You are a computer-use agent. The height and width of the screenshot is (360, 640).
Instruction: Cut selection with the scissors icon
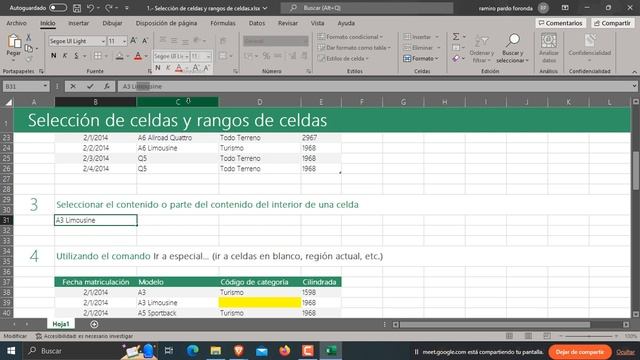coord(29,38)
